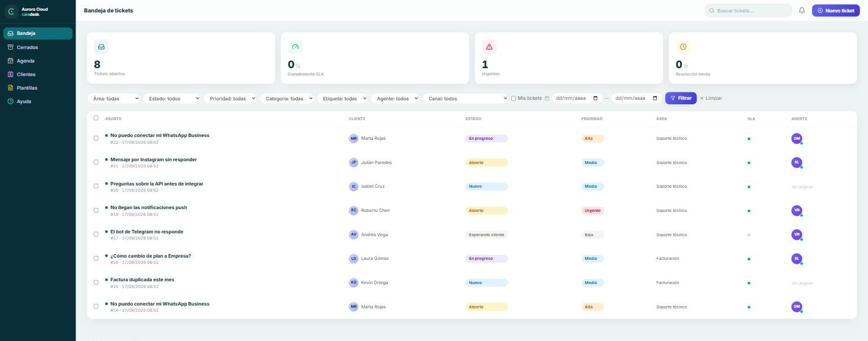Click the Esperando cliente status badge
868x341 pixels.
click(x=486, y=234)
